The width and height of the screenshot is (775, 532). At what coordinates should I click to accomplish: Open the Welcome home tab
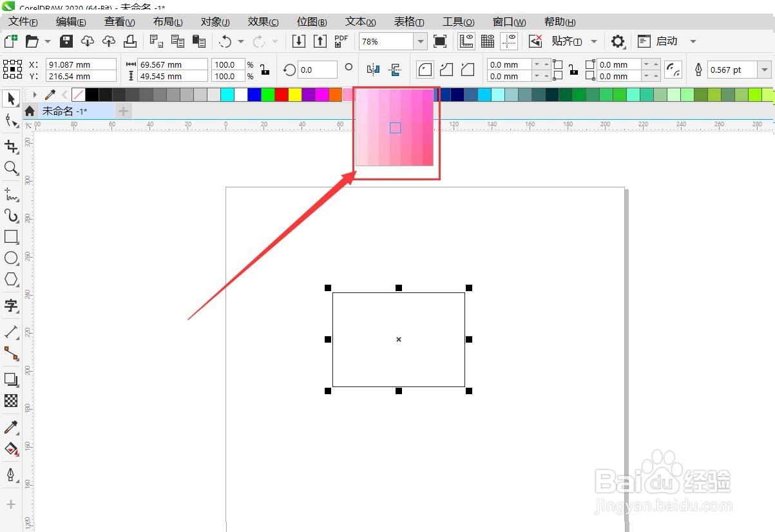(30, 111)
